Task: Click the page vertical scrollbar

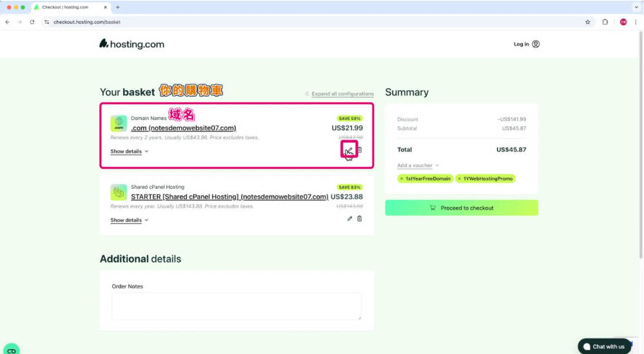Action: [x=641, y=146]
